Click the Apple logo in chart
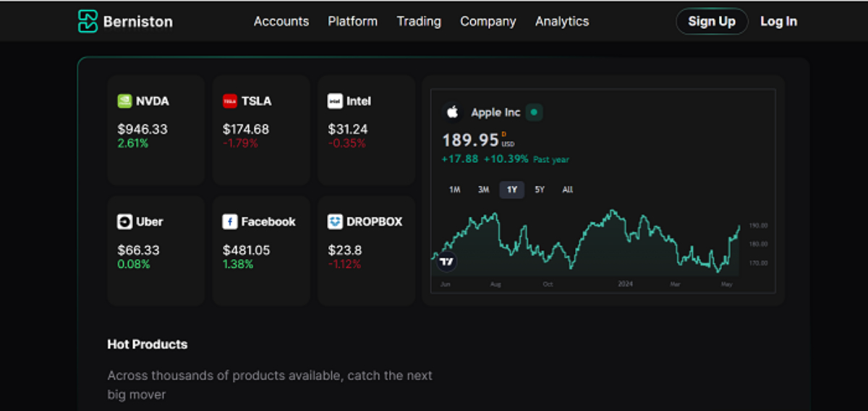 tap(452, 112)
